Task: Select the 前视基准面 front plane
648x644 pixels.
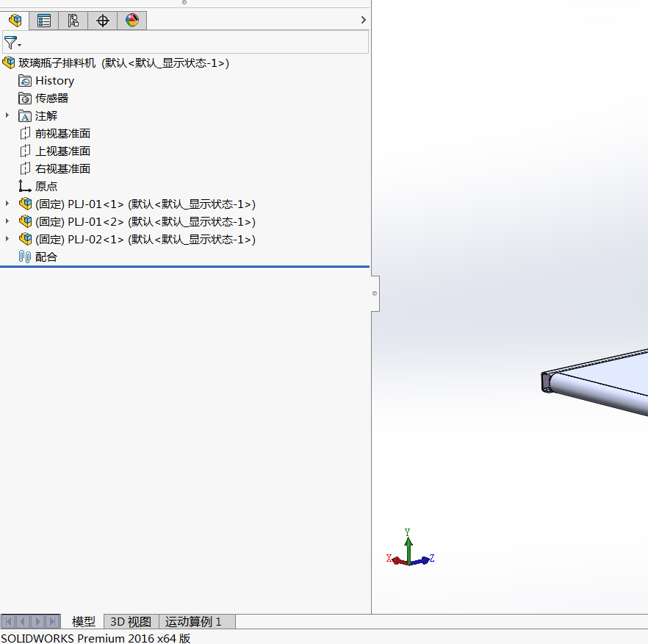Action: (x=62, y=134)
